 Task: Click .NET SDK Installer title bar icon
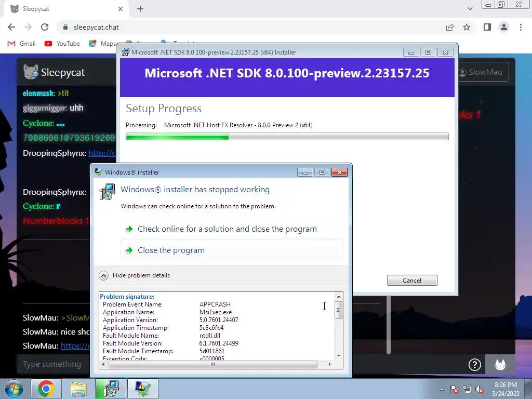pos(126,52)
